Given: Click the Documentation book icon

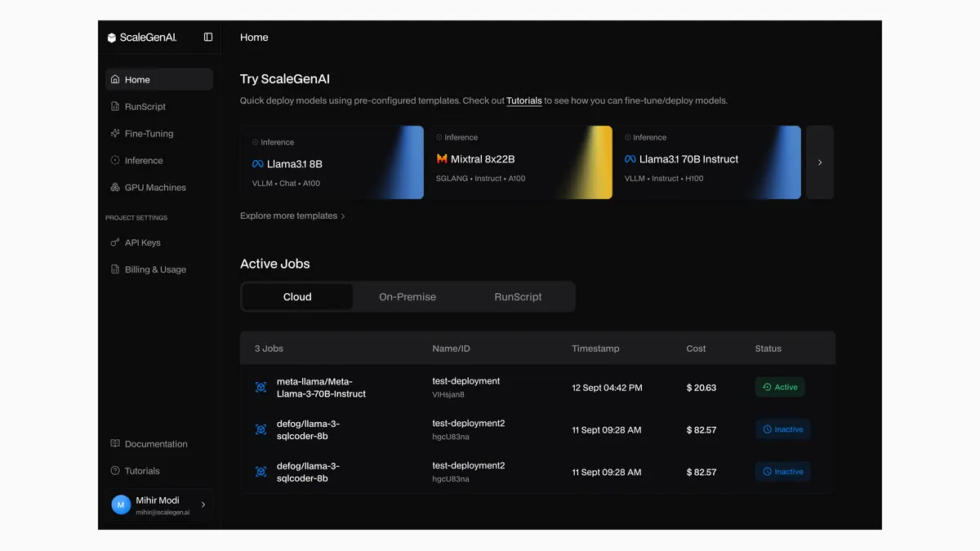Looking at the screenshot, I should (115, 444).
